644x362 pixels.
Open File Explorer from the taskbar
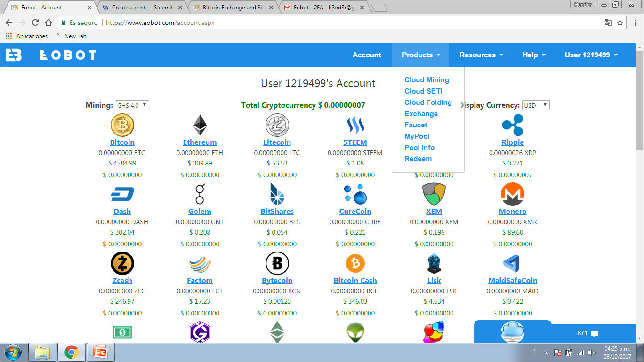pos(42,352)
